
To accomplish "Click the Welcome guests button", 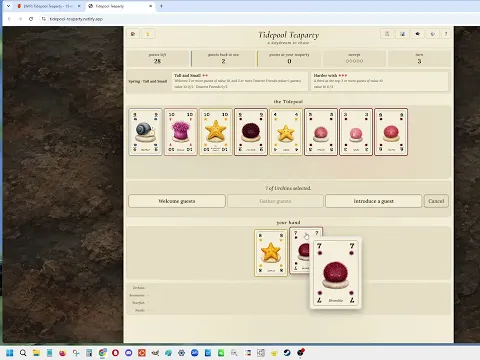I will click(x=177, y=201).
